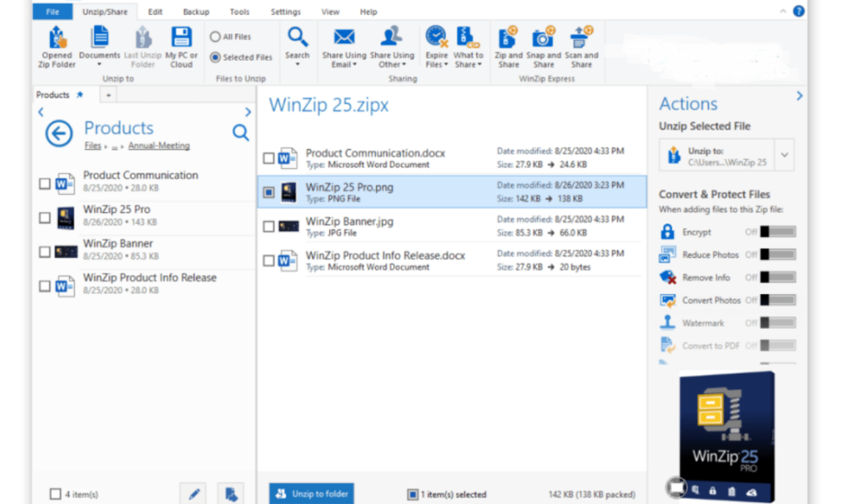Image resolution: width=857 pixels, height=504 pixels.
Task: Click the Remove Info icon
Action: pyautogui.click(x=667, y=277)
